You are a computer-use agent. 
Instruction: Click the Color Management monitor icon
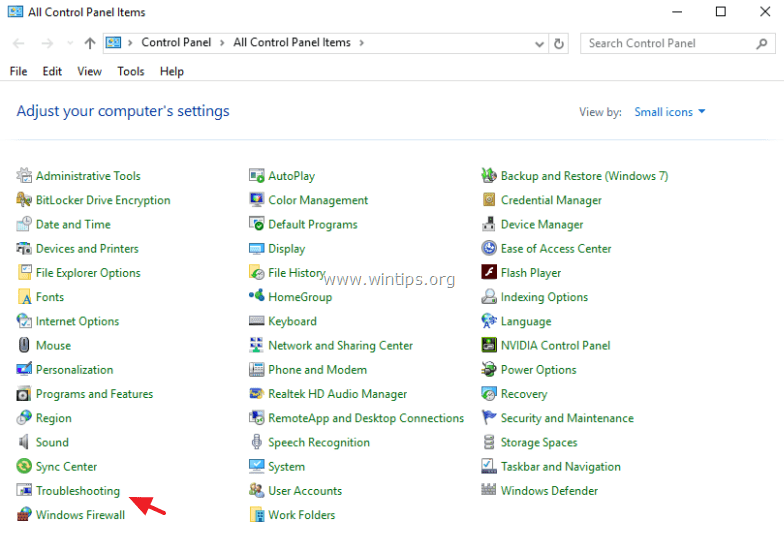tap(256, 200)
